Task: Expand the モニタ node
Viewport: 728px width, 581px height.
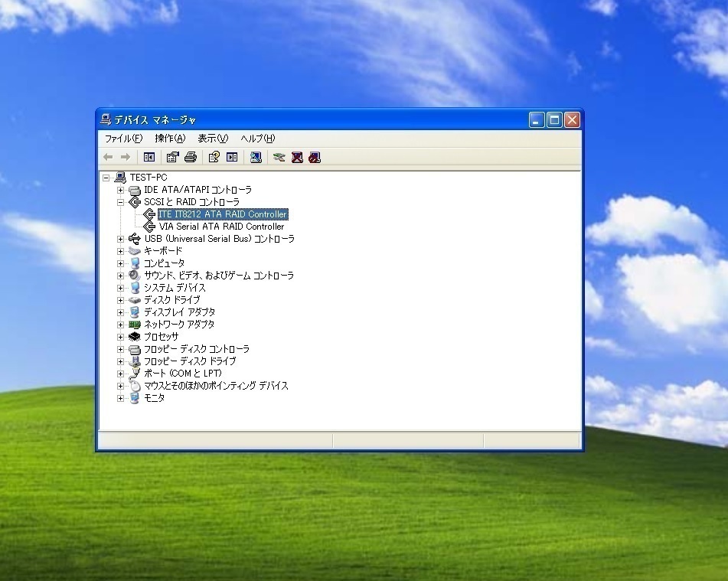Action: pos(121,399)
